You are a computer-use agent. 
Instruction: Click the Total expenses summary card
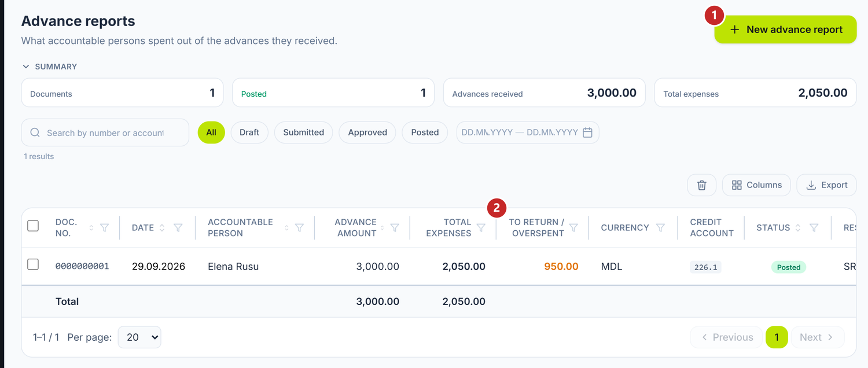point(755,93)
